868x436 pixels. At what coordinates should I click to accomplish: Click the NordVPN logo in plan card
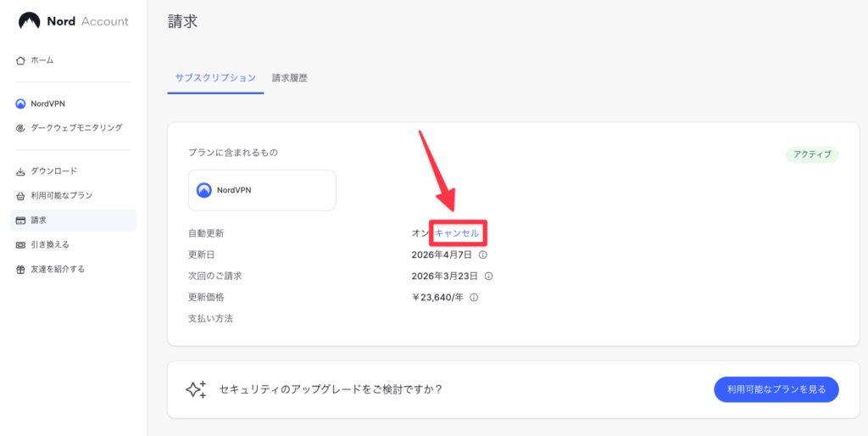pyautogui.click(x=204, y=190)
